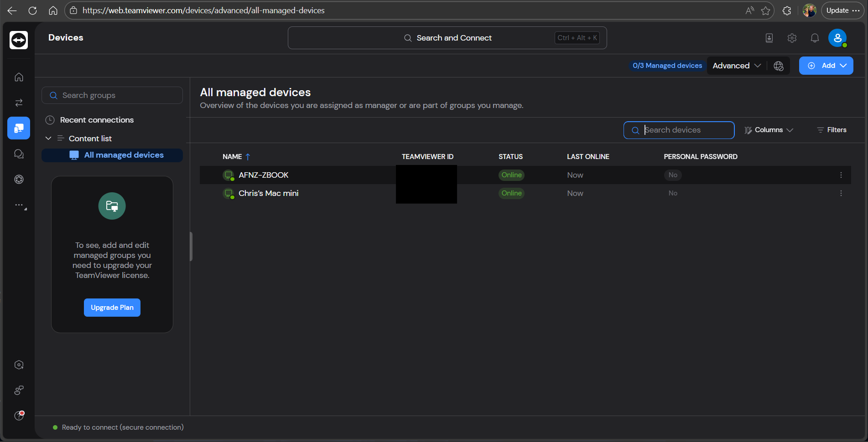This screenshot has width=868, height=442.
Task: Click the STATUS column header
Action: (x=510, y=157)
